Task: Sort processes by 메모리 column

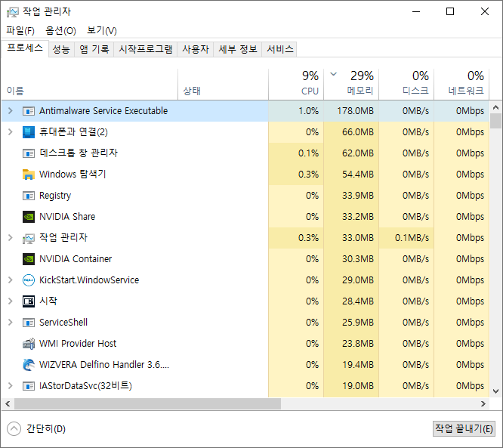Action: 351,84
